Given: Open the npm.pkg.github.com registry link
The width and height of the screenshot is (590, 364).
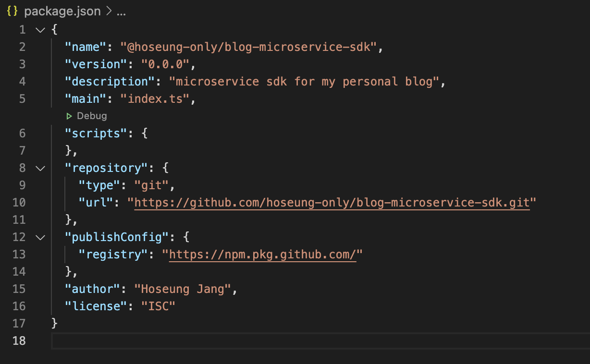Looking at the screenshot, I should pos(262,255).
